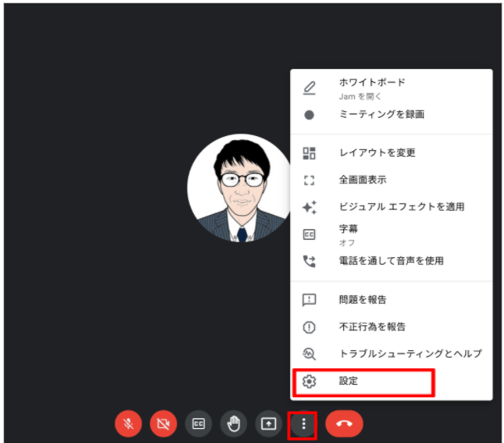Choose 問題を報告 menu item
Viewport: 504px width, 443px height.
click(391, 299)
